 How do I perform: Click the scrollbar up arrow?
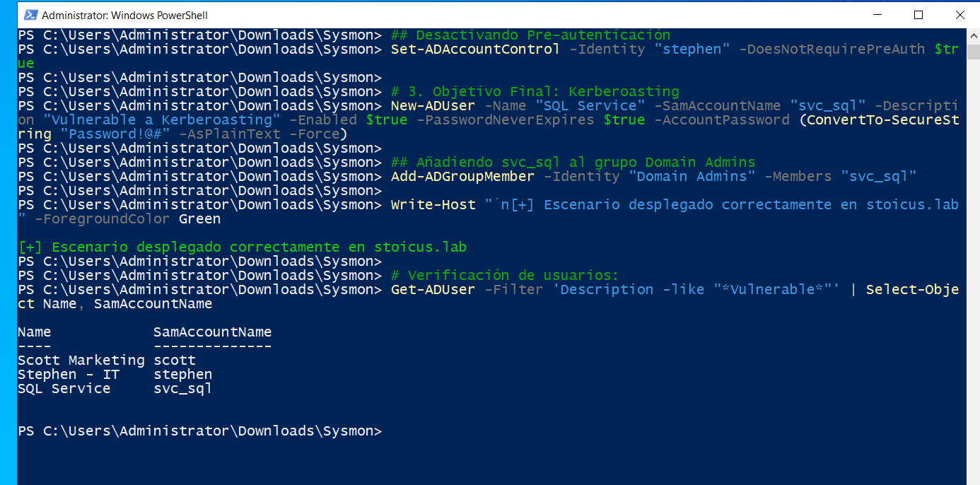973,35
